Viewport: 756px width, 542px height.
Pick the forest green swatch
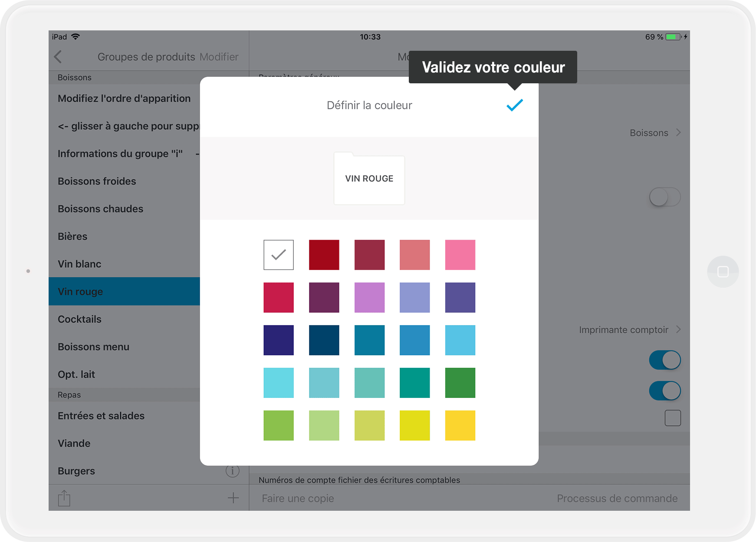click(x=460, y=383)
